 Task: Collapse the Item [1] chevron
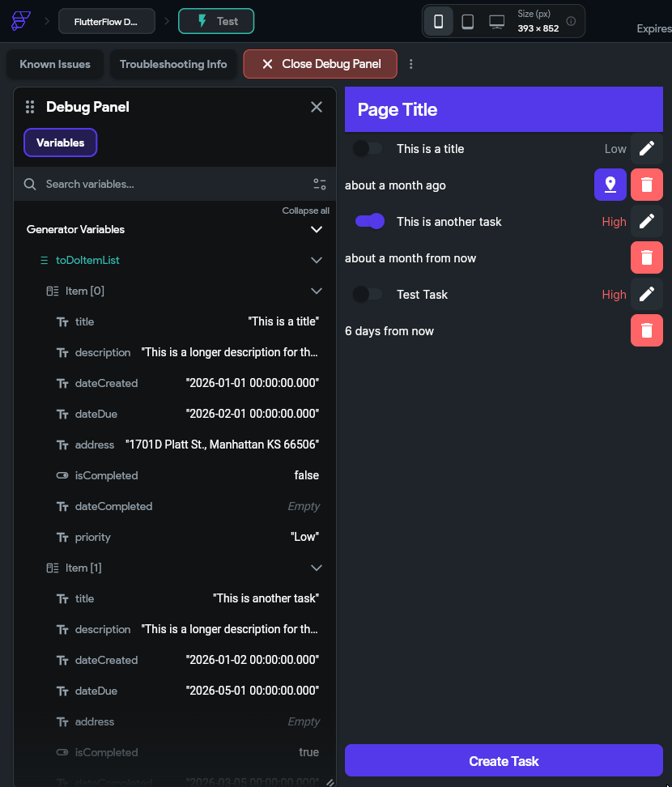point(317,568)
